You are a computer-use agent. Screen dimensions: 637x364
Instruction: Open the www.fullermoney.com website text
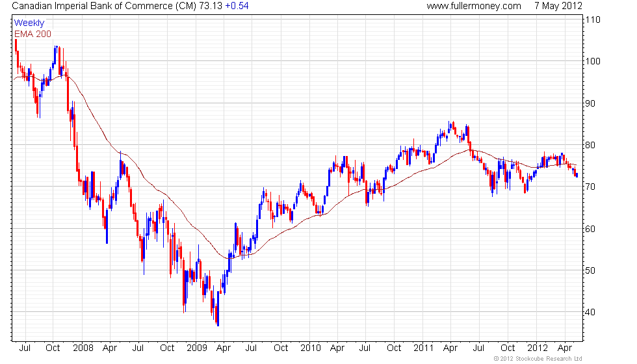474,6
